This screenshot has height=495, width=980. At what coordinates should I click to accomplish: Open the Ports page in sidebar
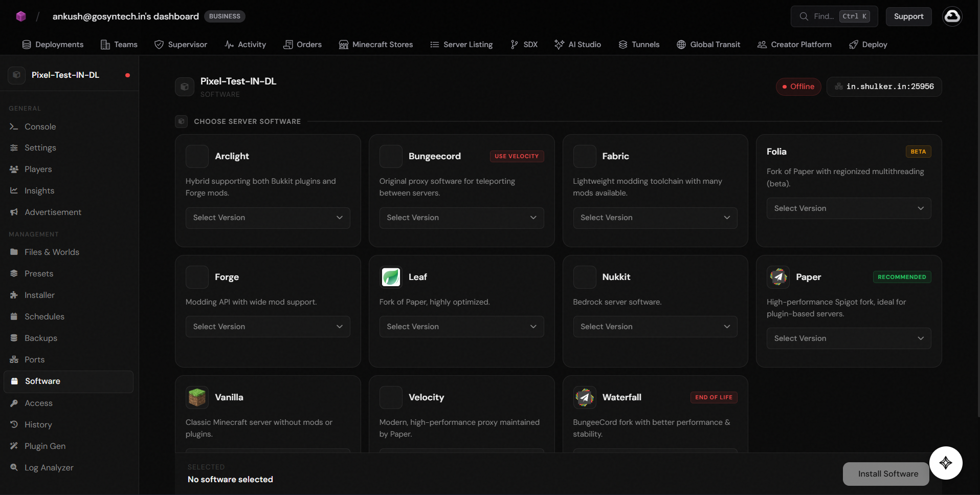(69, 359)
